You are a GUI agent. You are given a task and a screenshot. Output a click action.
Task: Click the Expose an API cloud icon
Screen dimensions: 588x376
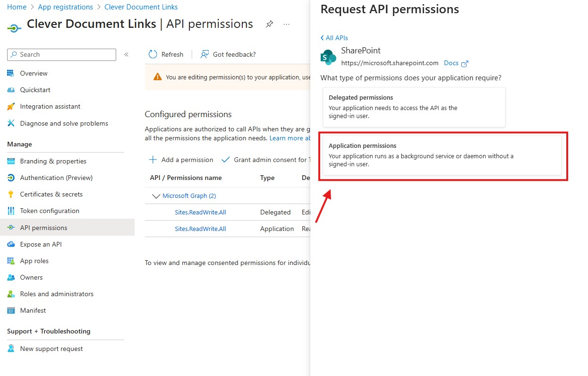click(11, 244)
